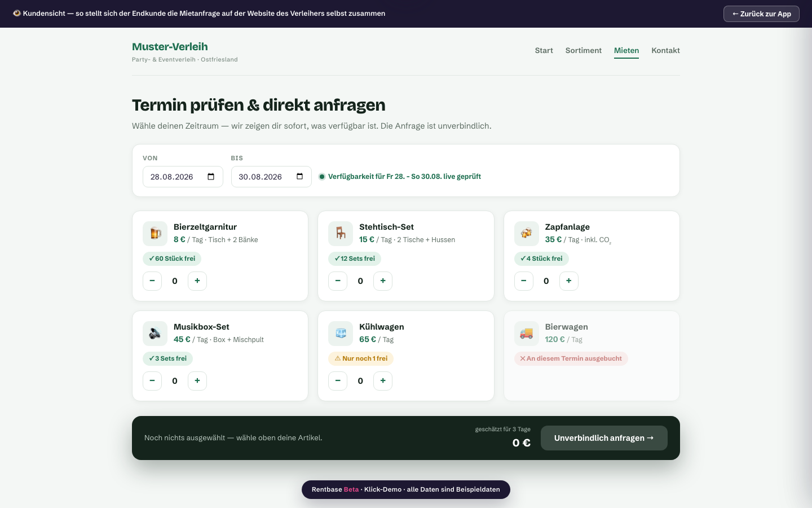Open calendar picker in the VON date field
The width and height of the screenshot is (812, 508).
click(211, 177)
